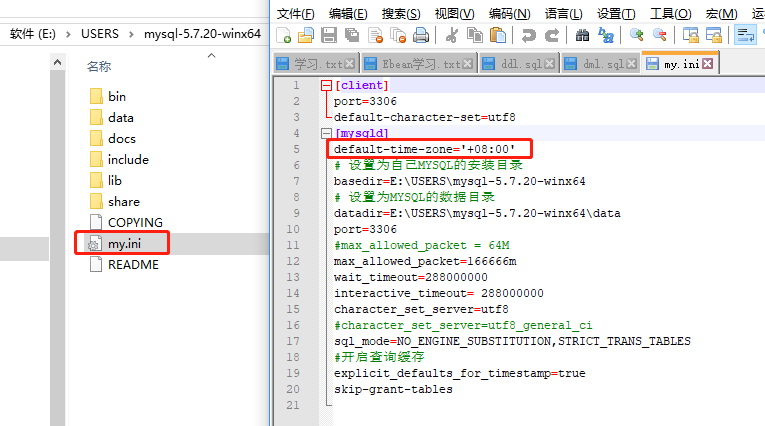Click 软件 (E:) in the address path
The image size is (765, 426).
(33, 34)
